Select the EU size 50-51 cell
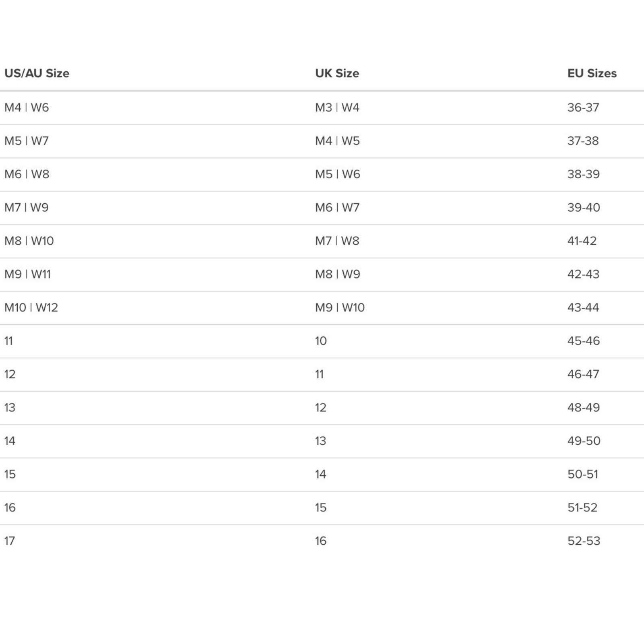Image resolution: width=644 pixels, height=644 pixels. 583,474
